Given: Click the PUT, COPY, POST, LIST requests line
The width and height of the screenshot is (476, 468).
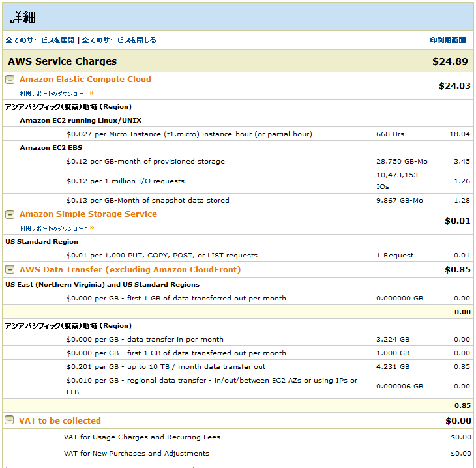Looking at the screenshot, I should pyautogui.click(x=162, y=256).
